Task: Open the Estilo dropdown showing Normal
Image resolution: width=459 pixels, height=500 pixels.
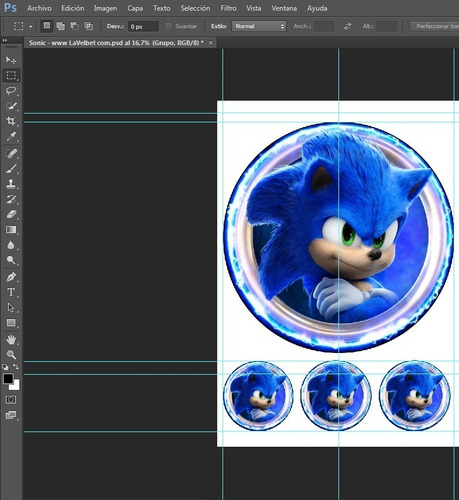Action: (x=259, y=26)
